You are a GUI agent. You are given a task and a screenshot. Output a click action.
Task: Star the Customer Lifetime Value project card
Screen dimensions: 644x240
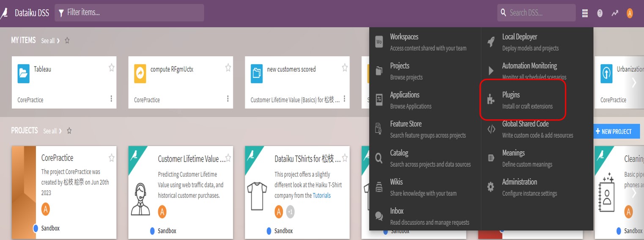pyautogui.click(x=228, y=158)
